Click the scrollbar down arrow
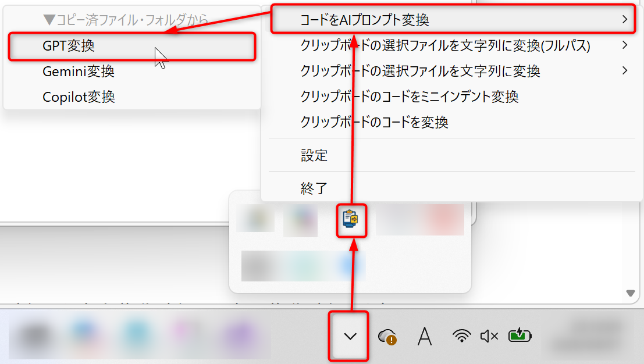 click(630, 292)
